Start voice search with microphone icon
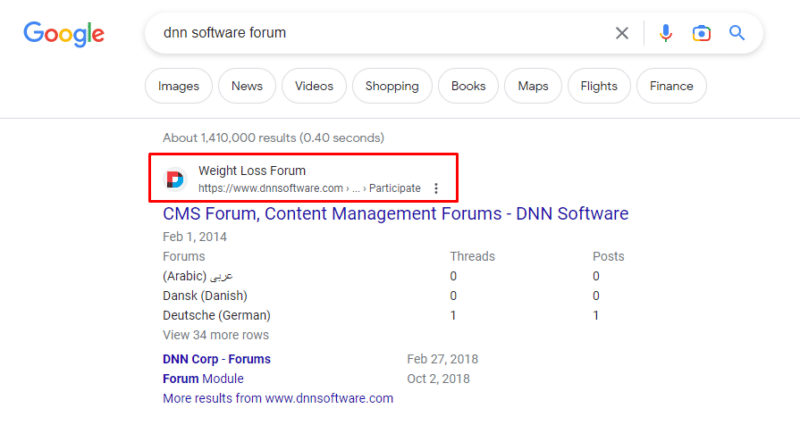This screenshot has width=800, height=425. (x=666, y=33)
